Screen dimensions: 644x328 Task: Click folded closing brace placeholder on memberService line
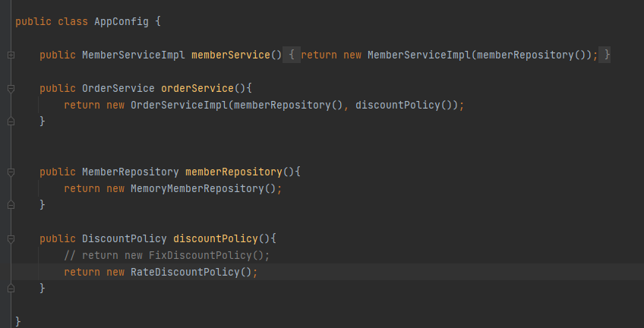tap(605, 55)
